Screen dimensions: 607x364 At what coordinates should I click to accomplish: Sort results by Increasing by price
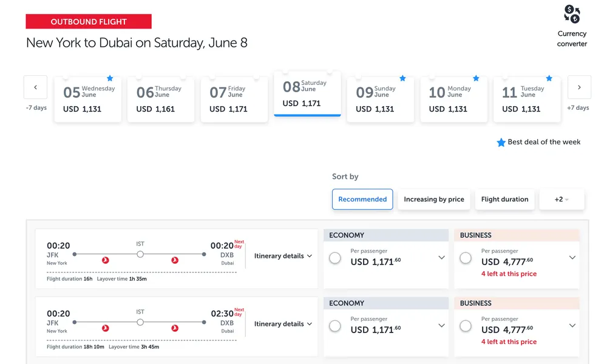pos(433,199)
